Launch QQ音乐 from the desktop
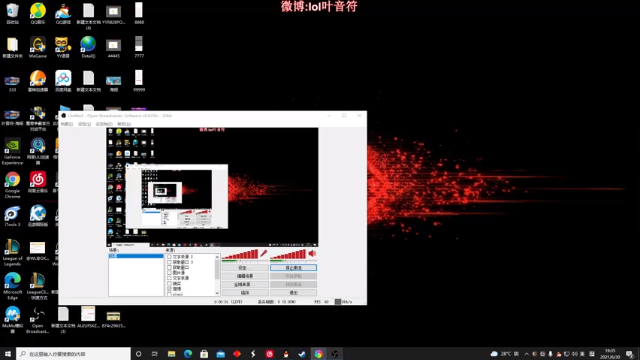The width and height of the screenshot is (640, 360). 38,13
